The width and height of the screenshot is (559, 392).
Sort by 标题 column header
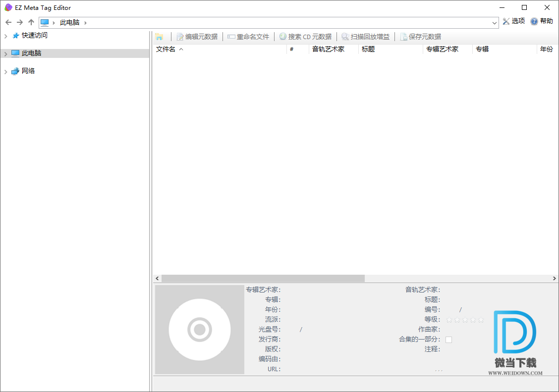click(391, 49)
